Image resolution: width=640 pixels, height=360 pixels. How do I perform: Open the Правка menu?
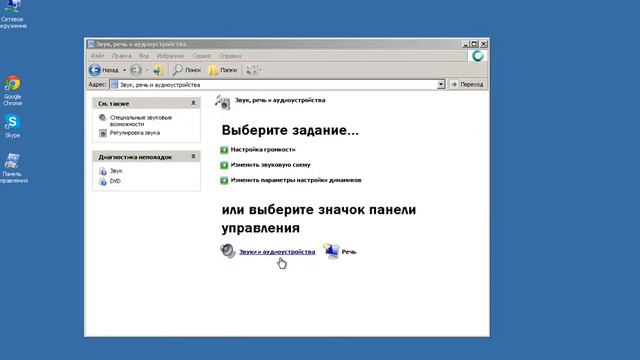121,56
